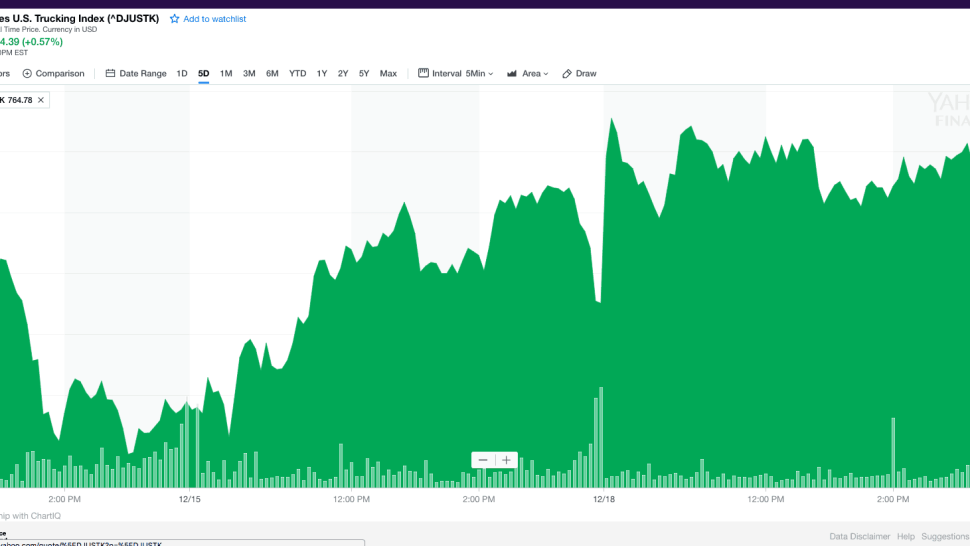Select the 2Y range
The image size is (970, 546).
click(343, 73)
